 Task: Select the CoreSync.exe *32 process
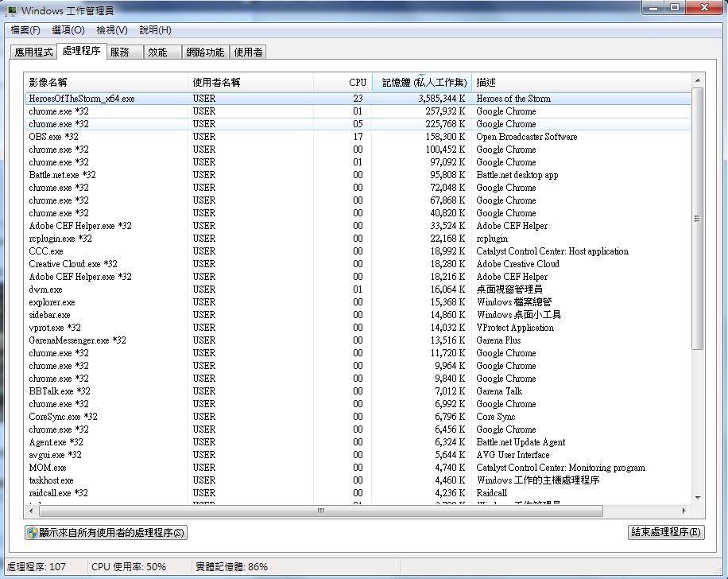(358, 417)
